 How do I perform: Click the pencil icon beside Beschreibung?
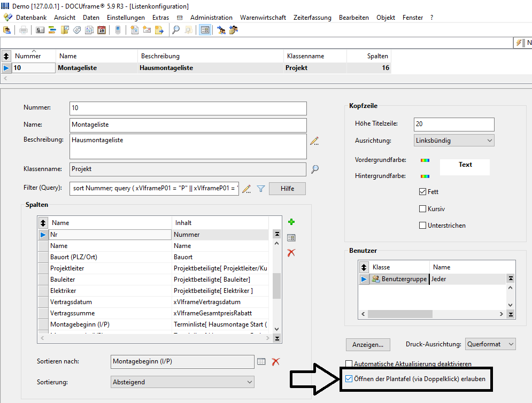click(x=314, y=141)
